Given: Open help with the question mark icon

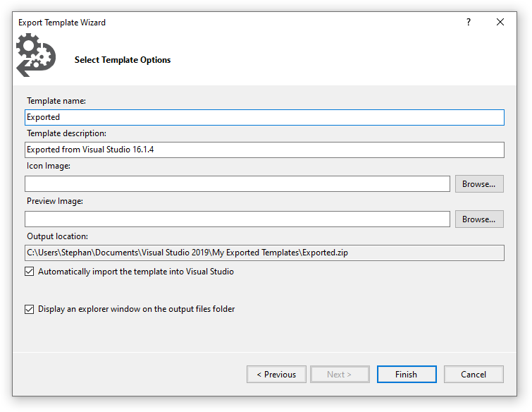Looking at the screenshot, I should pos(468,22).
